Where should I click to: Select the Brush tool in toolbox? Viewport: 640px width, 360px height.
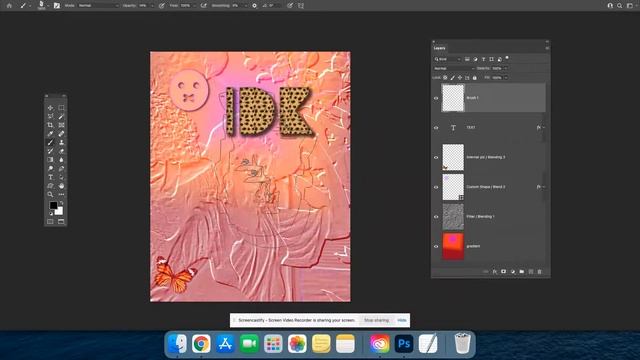click(50, 142)
